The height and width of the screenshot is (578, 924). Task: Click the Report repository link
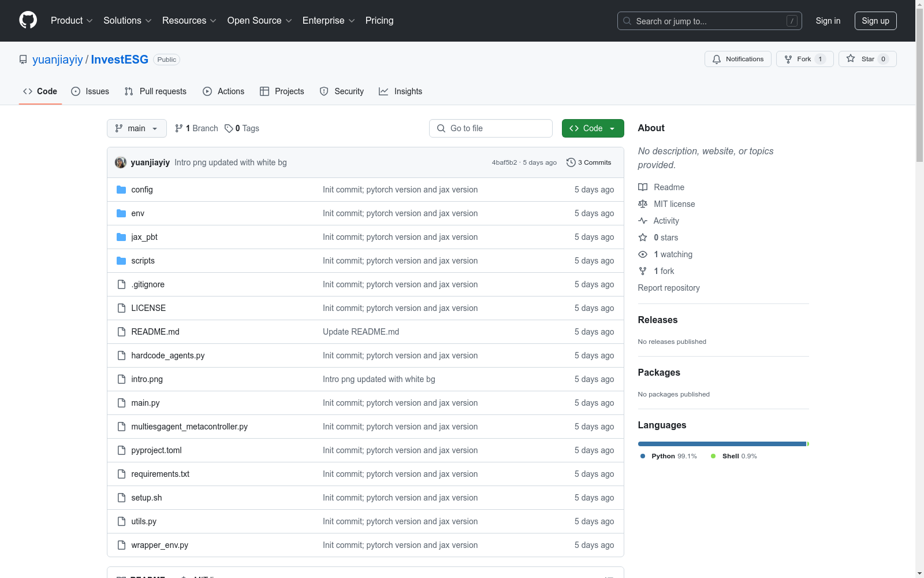point(669,288)
